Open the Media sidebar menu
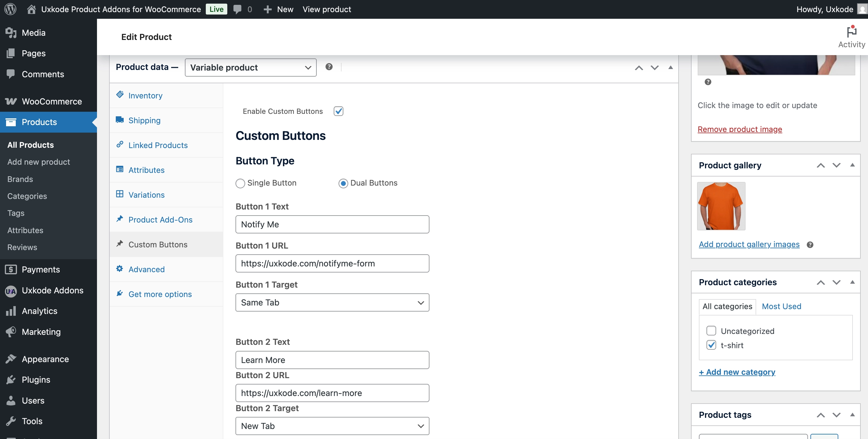The image size is (868, 439). (33, 33)
